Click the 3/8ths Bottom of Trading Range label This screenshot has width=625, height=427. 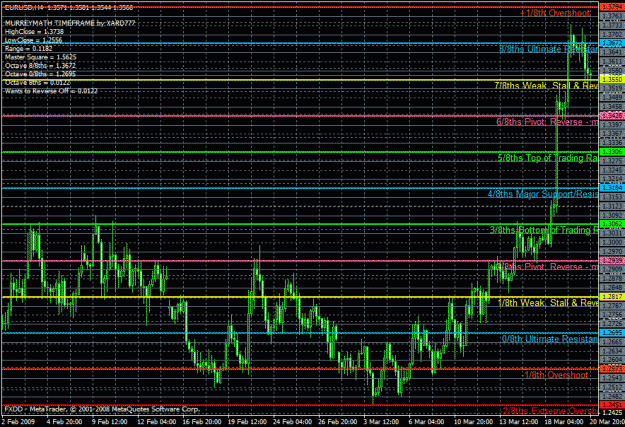[544, 230]
